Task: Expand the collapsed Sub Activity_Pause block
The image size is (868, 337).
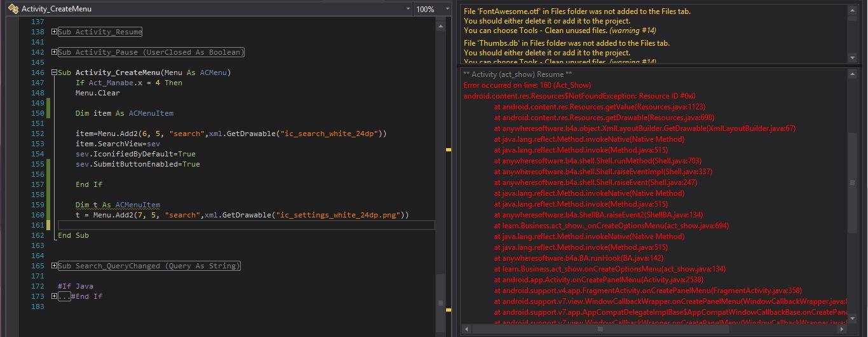Action: click(x=54, y=52)
